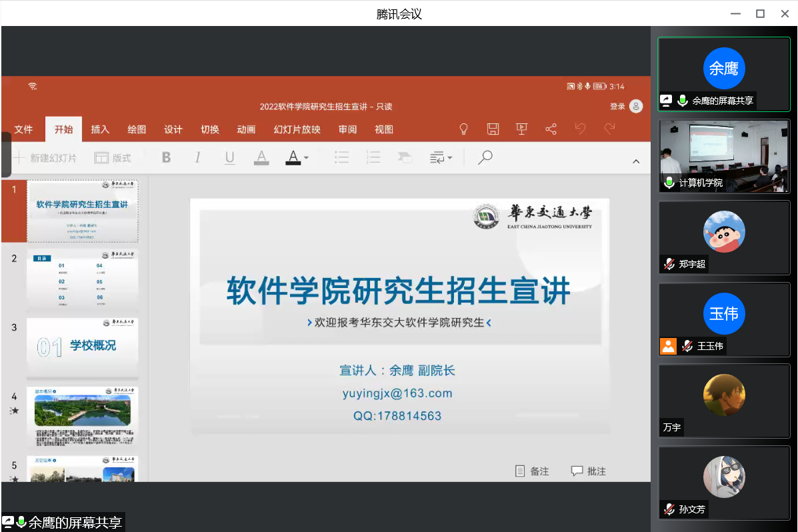The width and height of the screenshot is (798, 532).
Task: Click the East China Jiaotong University logo
Action: click(533, 217)
